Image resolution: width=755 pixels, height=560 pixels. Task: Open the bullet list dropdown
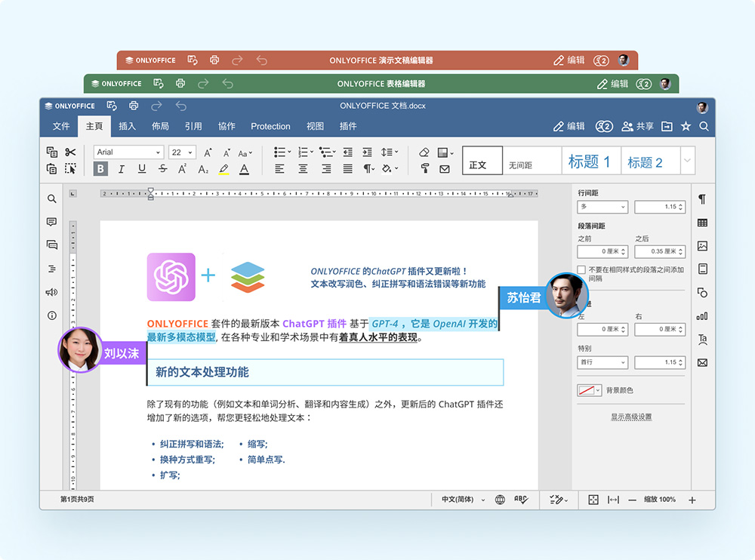click(282, 152)
